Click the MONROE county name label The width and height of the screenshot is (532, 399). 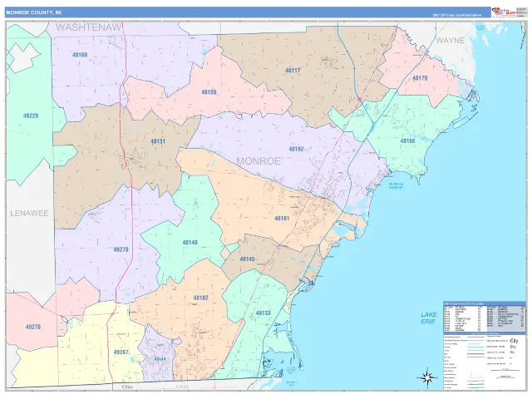tap(259, 161)
